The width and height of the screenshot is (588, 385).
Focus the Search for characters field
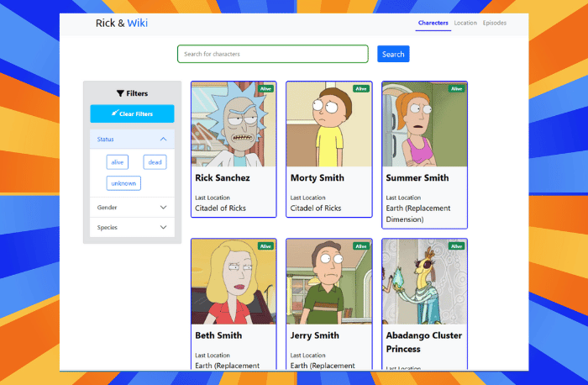pos(273,54)
